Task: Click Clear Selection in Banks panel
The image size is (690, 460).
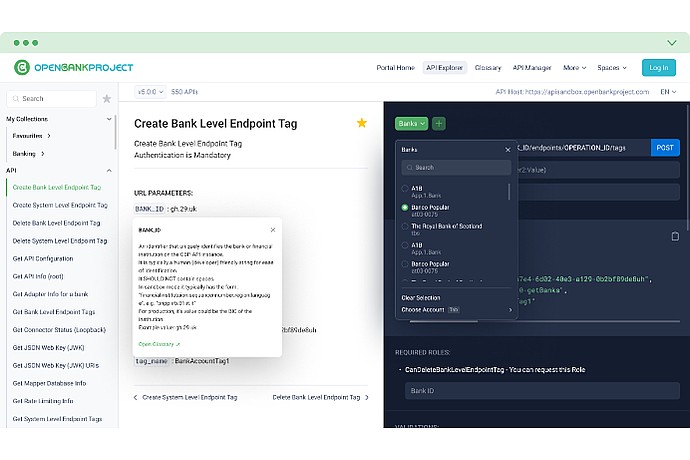Action: [421, 298]
